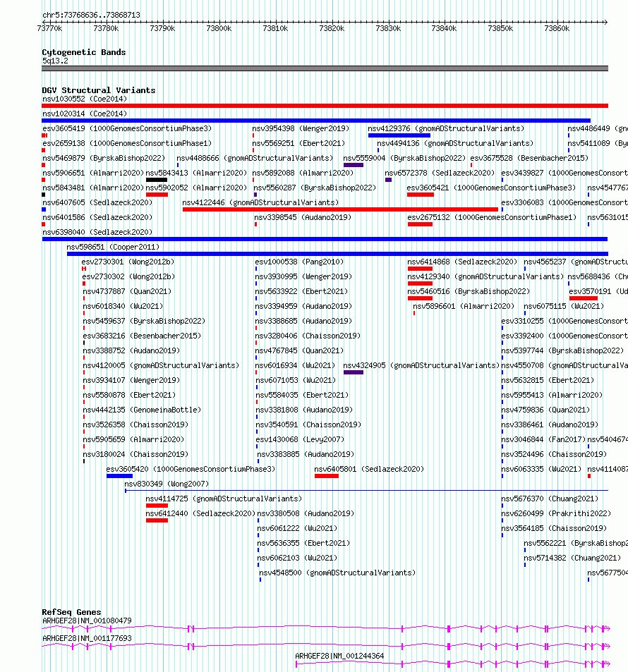Open the esv3675528 (Besenbacher2015) label

click(x=529, y=158)
